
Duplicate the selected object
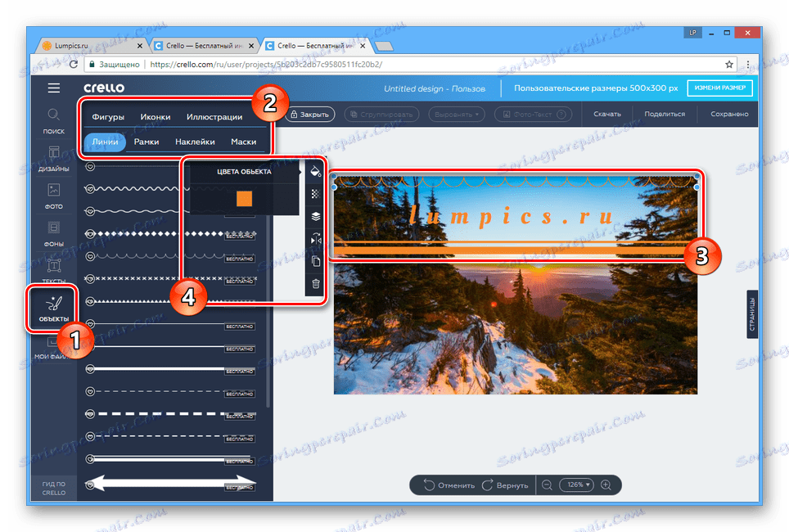[315, 261]
